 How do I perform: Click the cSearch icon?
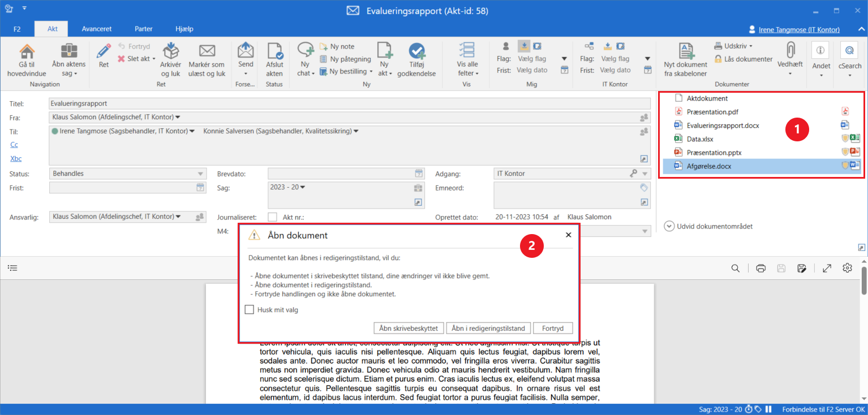coord(849,51)
